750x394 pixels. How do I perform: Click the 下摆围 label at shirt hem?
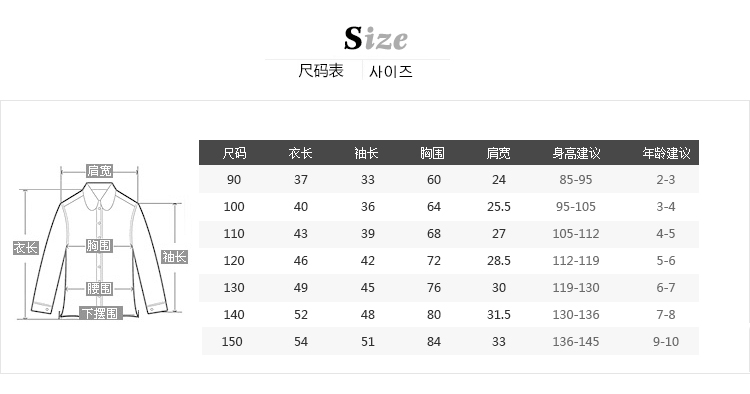[101, 314]
